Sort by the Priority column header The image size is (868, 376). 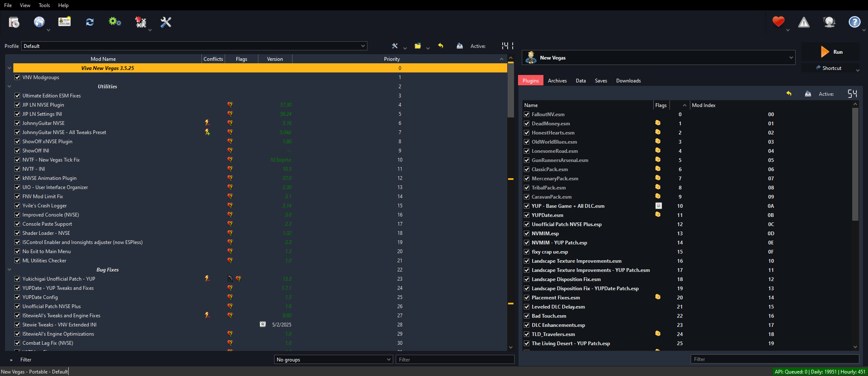tap(392, 59)
